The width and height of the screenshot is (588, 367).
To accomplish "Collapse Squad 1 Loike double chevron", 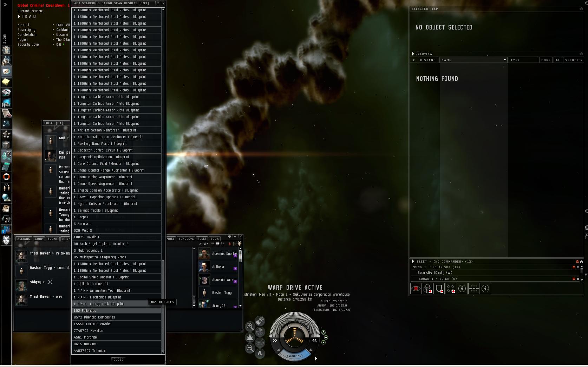I will 578,279.
